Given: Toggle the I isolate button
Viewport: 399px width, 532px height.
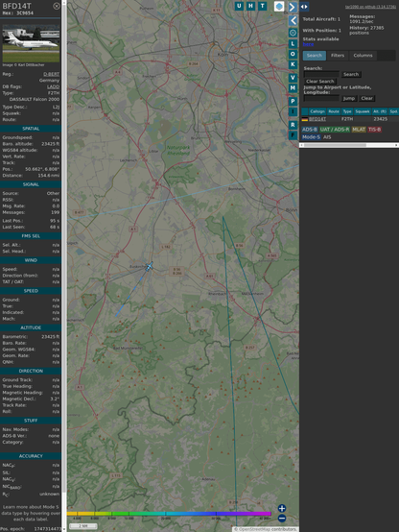Looking at the screenshot, I should coord(293,111).
